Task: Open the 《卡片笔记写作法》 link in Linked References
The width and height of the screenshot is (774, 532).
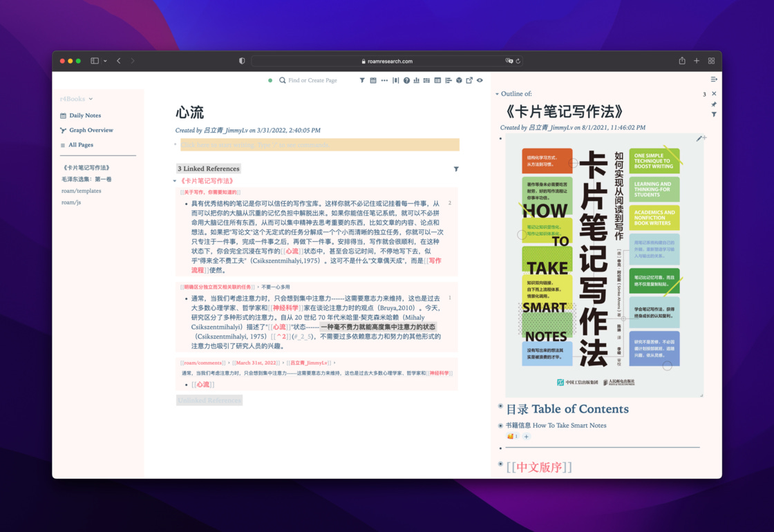Action: (207, 181)
